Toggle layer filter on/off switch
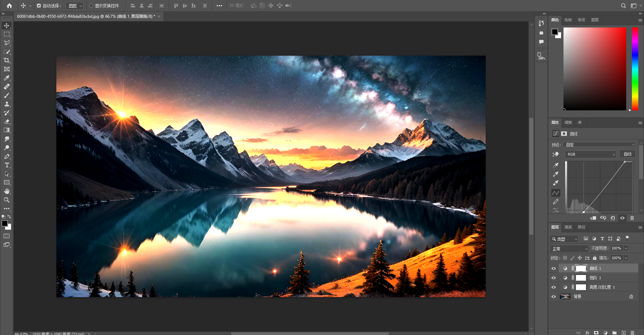 pyautogui.click(x=627, y=238)
